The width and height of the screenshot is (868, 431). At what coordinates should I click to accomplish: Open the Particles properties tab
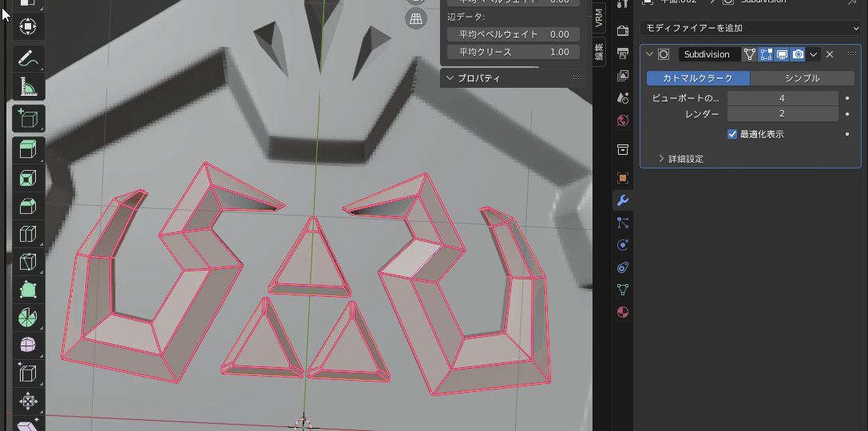(623, 223)
